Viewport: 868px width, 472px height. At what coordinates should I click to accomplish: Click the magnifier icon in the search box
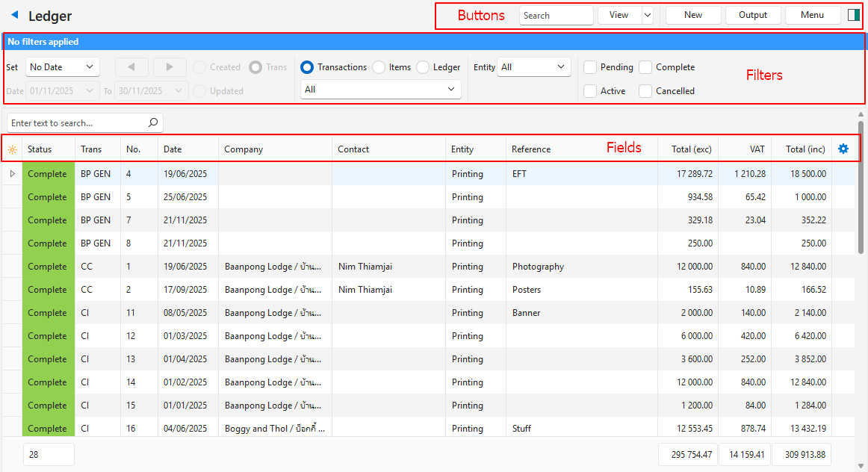click(152, 122)
